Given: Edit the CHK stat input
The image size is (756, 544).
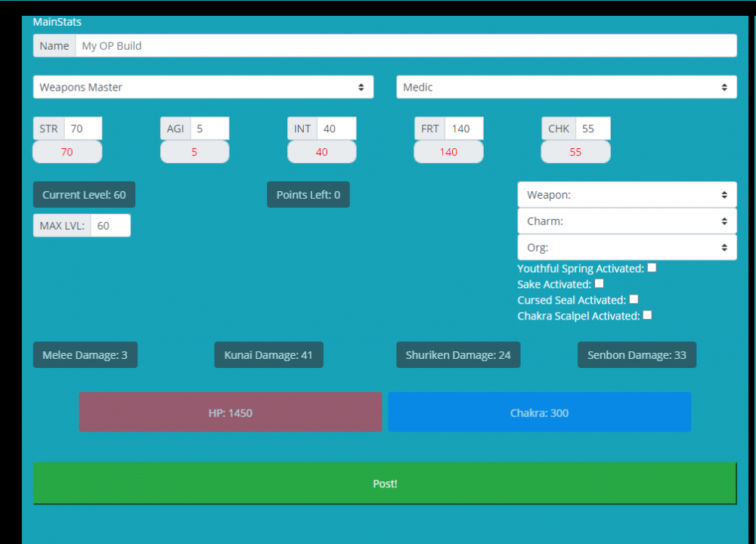Looking at the screenshot, I should (x=592, y=128).
